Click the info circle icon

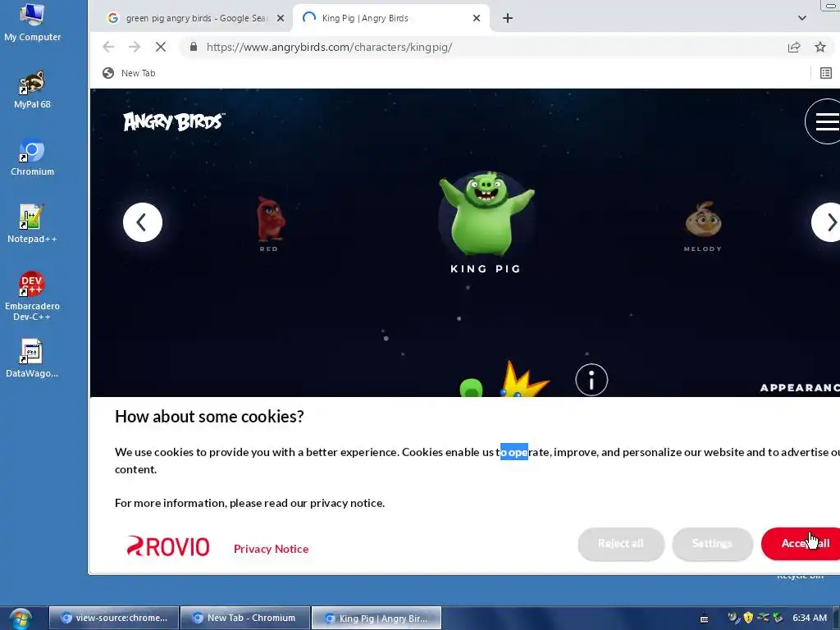(591, 380)
